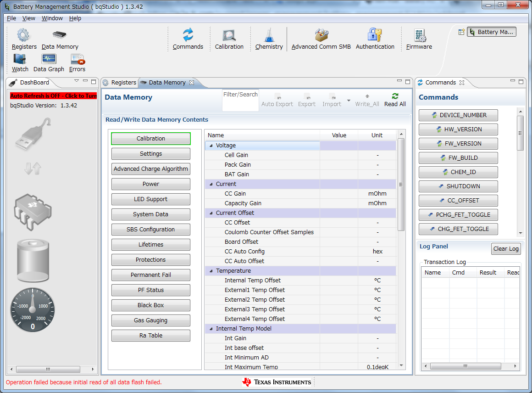
Task: Open the Advanced Comm SMB icon
Action: [x=321, y=35]
